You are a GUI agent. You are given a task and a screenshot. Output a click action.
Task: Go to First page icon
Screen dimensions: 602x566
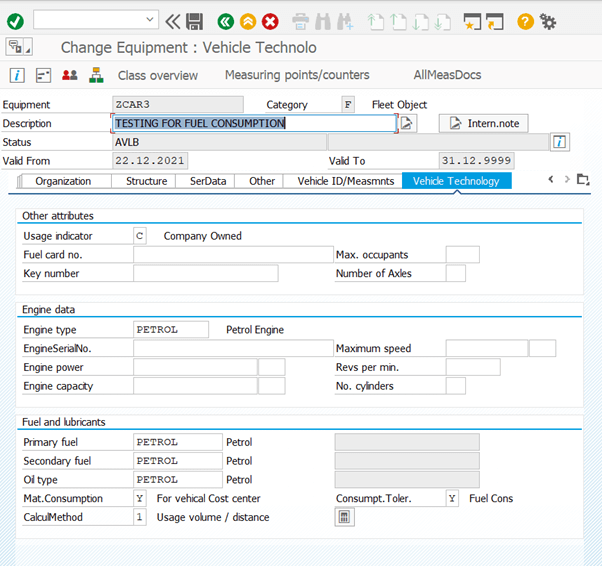click(x=375, y=22)
